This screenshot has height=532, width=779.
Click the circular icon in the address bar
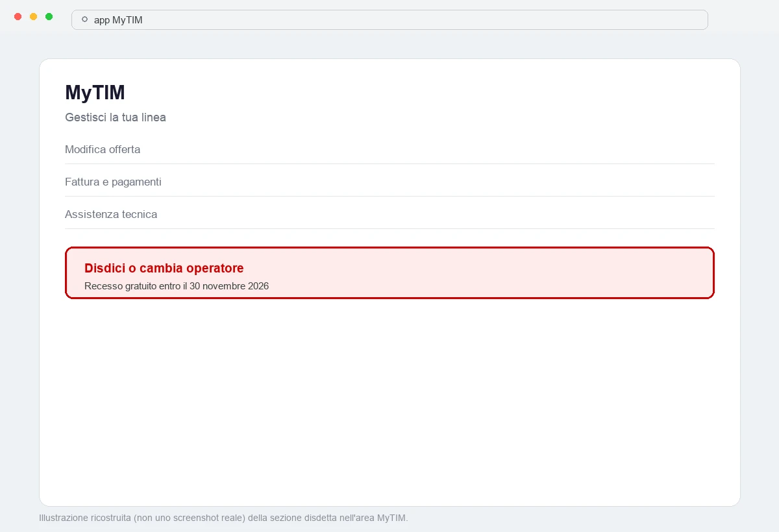84,19
